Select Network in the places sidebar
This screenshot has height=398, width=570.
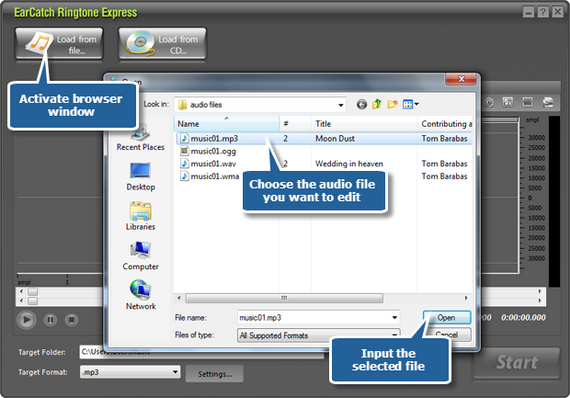(x=141, y=295)
